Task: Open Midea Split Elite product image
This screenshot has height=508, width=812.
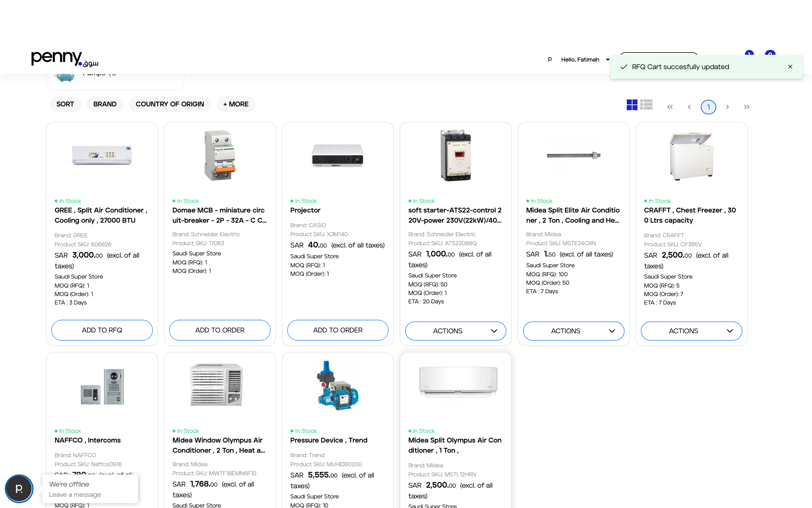Action: point(573,155)
